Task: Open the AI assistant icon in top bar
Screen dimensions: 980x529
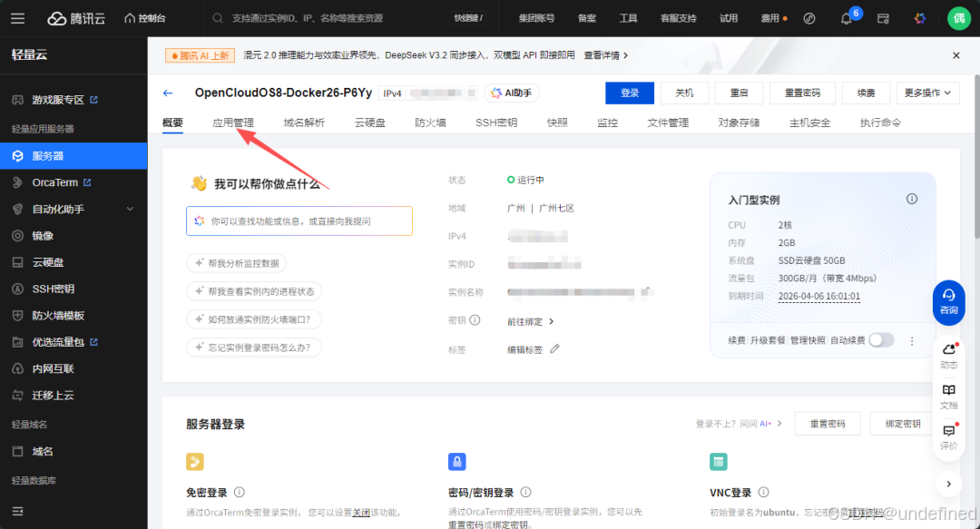Action: pyautogui.click(x=920, y=18)
